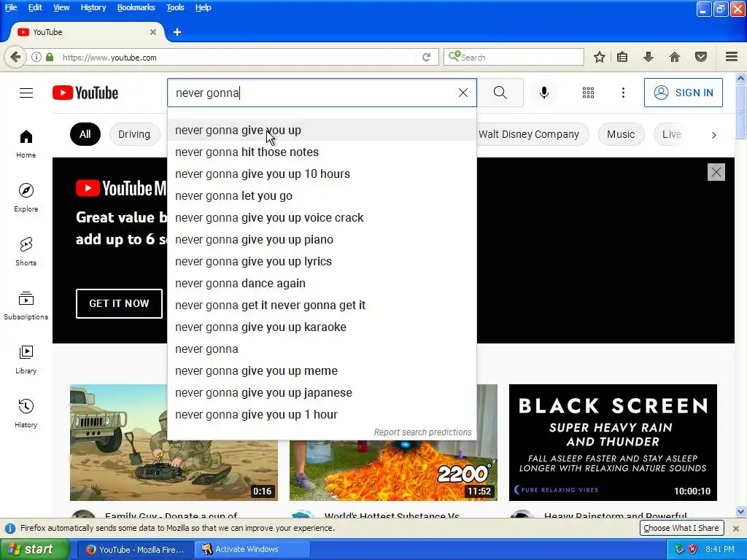The height and width of the screenshot is (560, 747).
Task: Open the File menu
Action: pos(11,7)
